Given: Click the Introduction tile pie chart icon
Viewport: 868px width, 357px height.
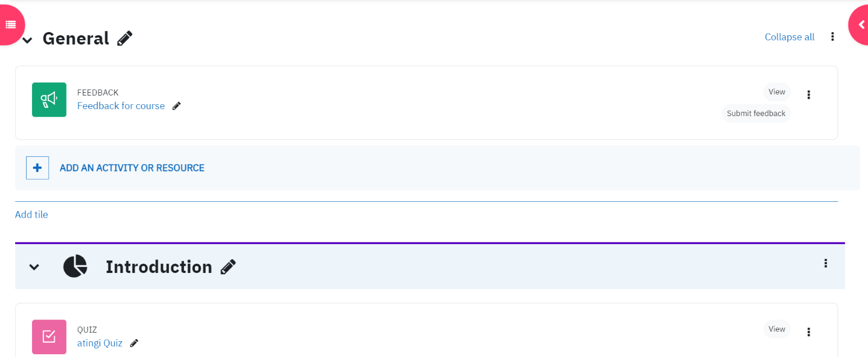Looking at the screenshot, I should pos(75,266).
